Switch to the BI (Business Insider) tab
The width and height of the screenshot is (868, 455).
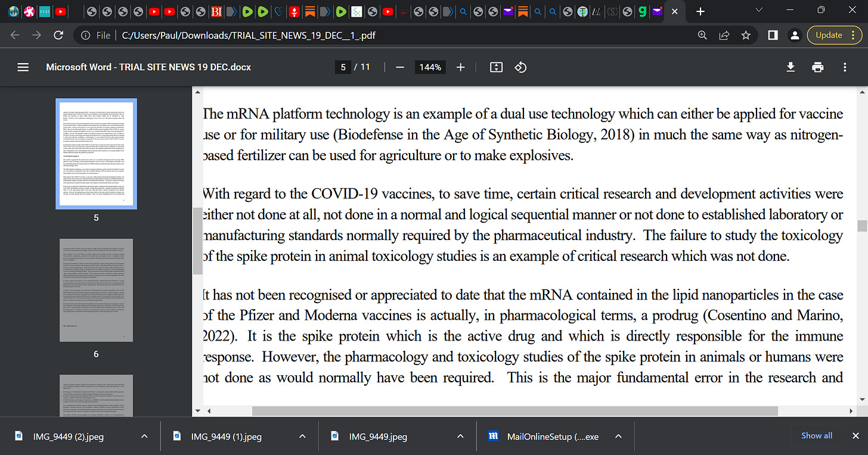tap(217, 11)
